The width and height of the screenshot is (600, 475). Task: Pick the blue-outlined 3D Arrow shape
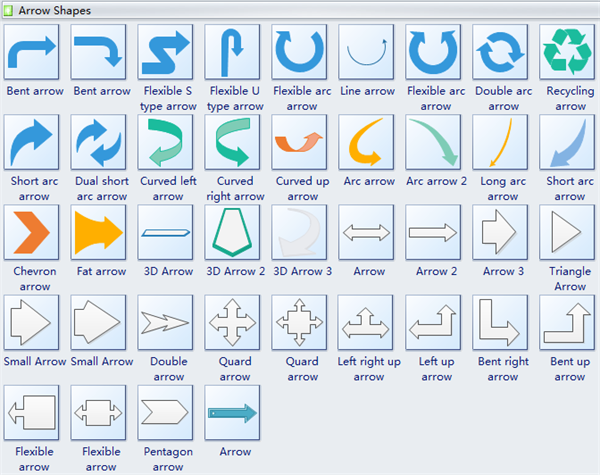click(x=165, y=232)
